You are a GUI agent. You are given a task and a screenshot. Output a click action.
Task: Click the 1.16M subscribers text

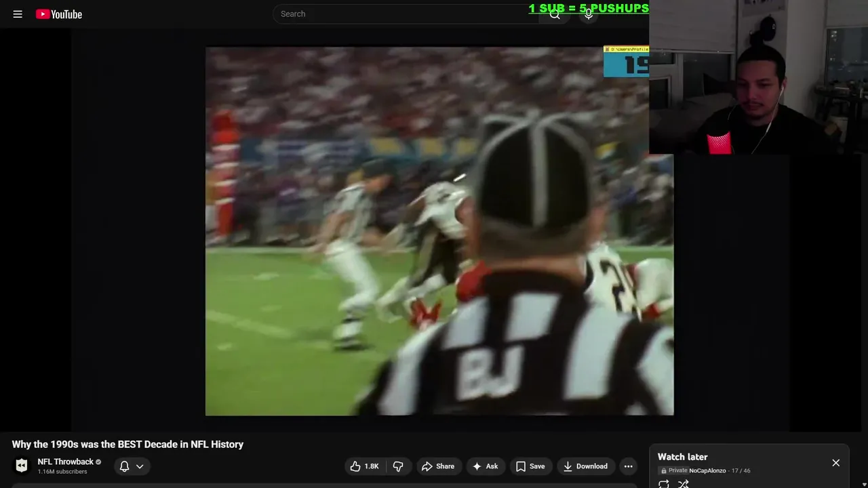(62, 472)
